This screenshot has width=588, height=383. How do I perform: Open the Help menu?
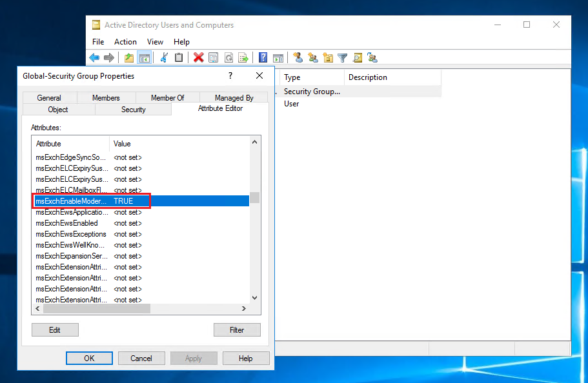181,42
